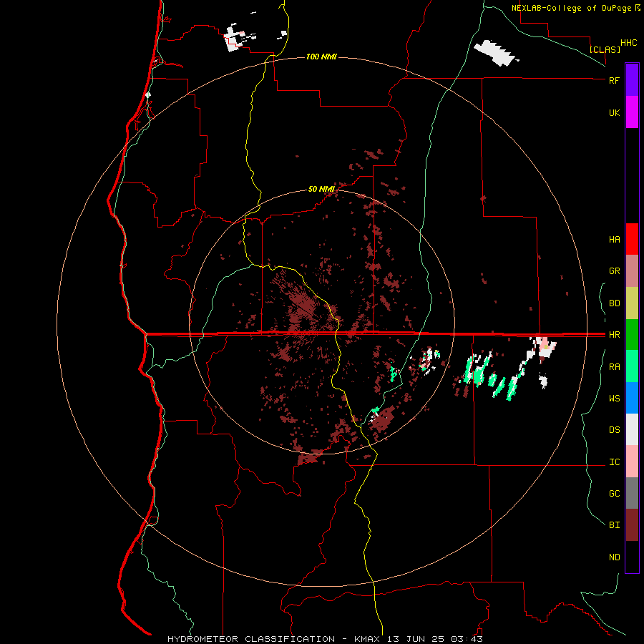
Task: Select the GC gray legend swatch
Action: (x=632, y=493)
